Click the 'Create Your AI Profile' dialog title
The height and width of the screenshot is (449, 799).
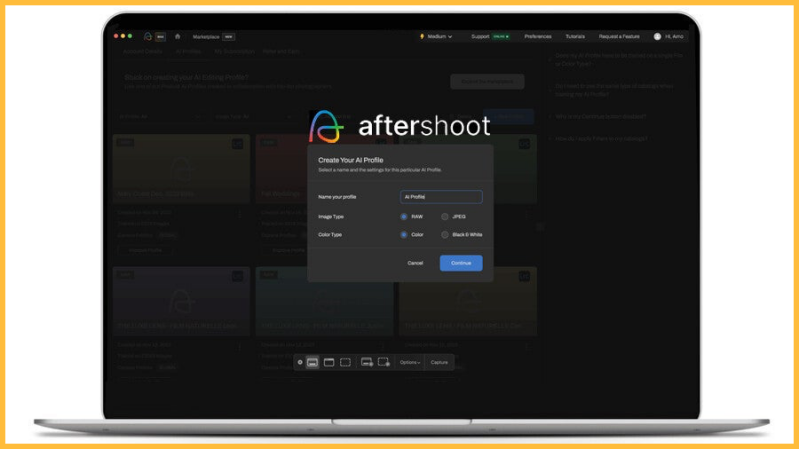[x=351, y=160]
